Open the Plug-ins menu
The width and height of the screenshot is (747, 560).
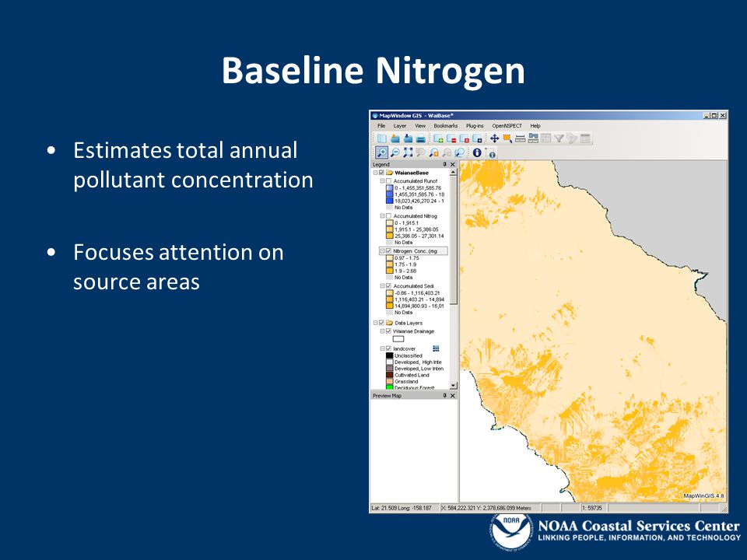click(x=475, y=126)
